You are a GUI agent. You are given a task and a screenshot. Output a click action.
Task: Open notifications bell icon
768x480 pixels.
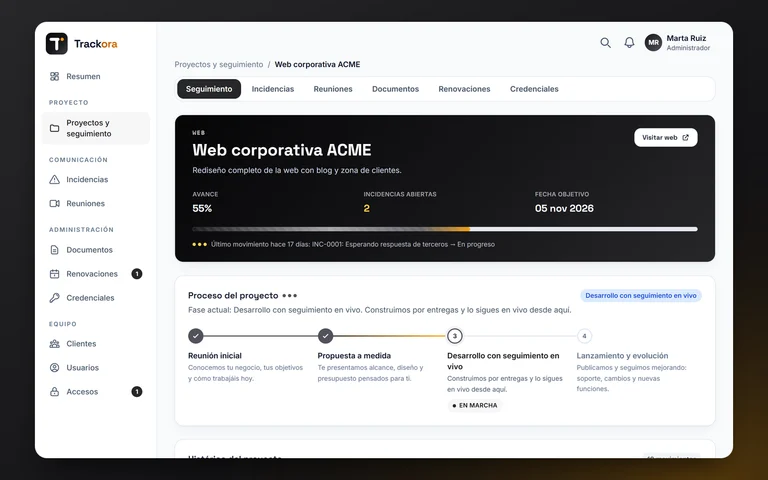point(629,43)
